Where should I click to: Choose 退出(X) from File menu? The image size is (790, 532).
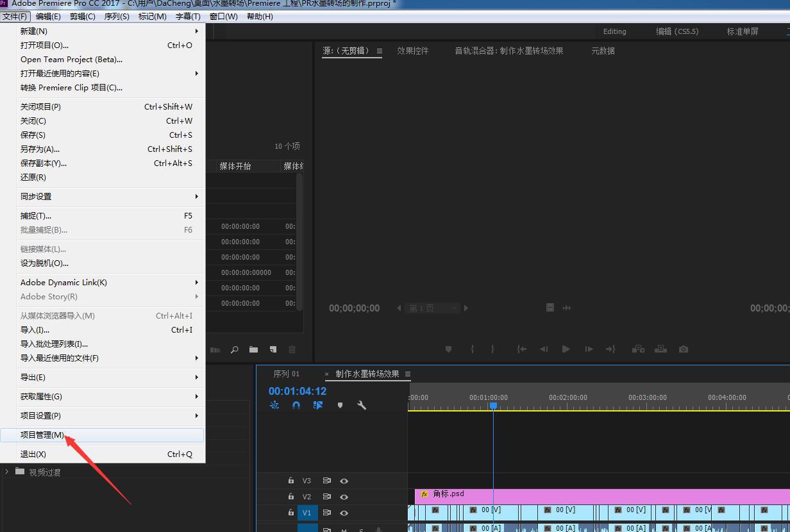click(103, 454)
